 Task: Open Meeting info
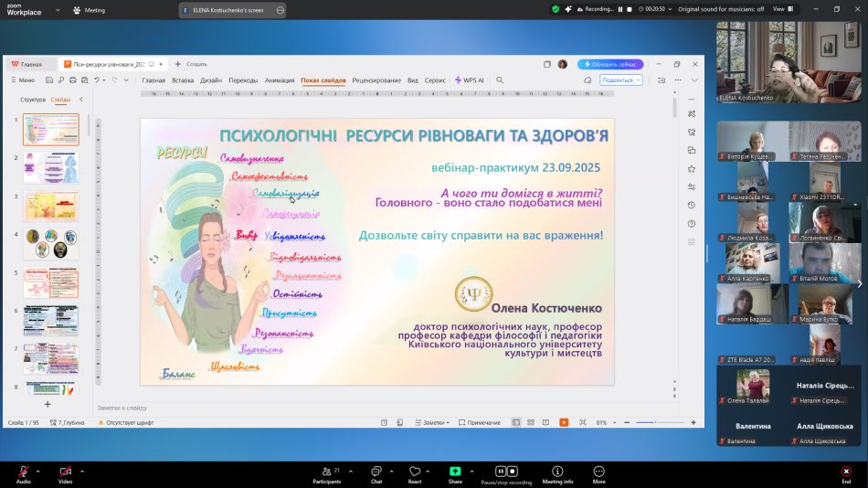[557, 472]
